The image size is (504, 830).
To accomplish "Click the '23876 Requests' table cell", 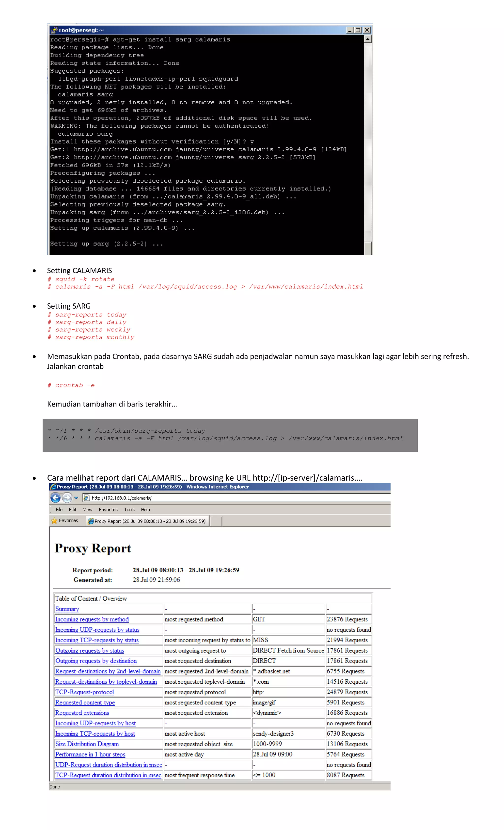I will pos(349,619).
